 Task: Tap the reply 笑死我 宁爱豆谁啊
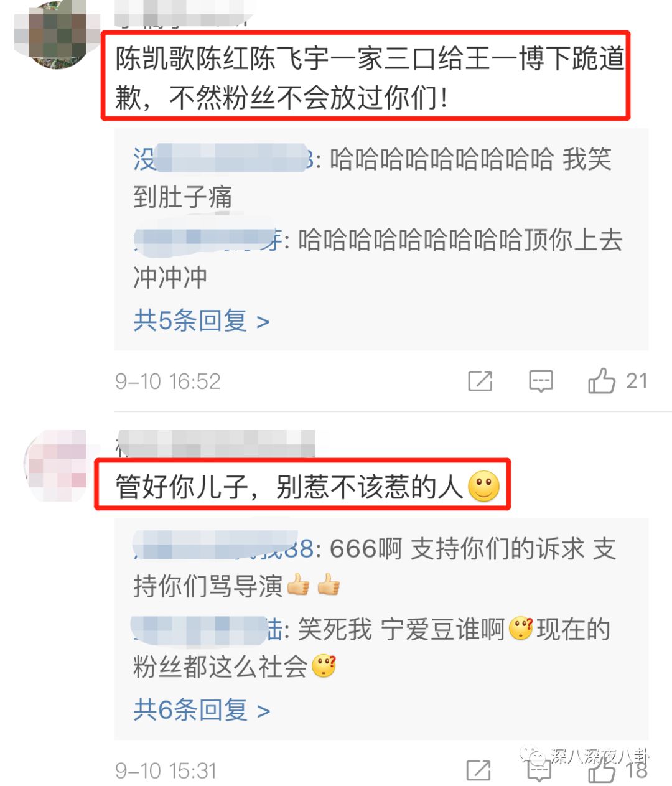point(371,647)
